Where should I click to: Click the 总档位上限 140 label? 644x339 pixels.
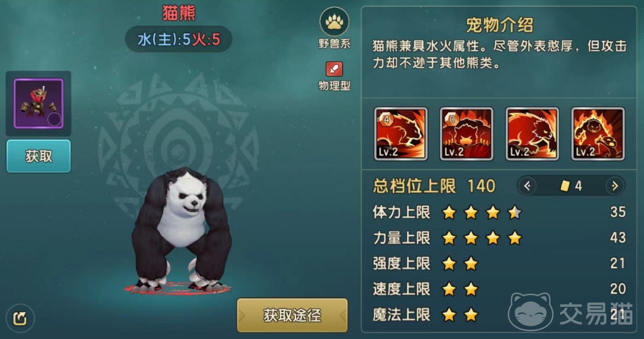[x=434, y=186]
